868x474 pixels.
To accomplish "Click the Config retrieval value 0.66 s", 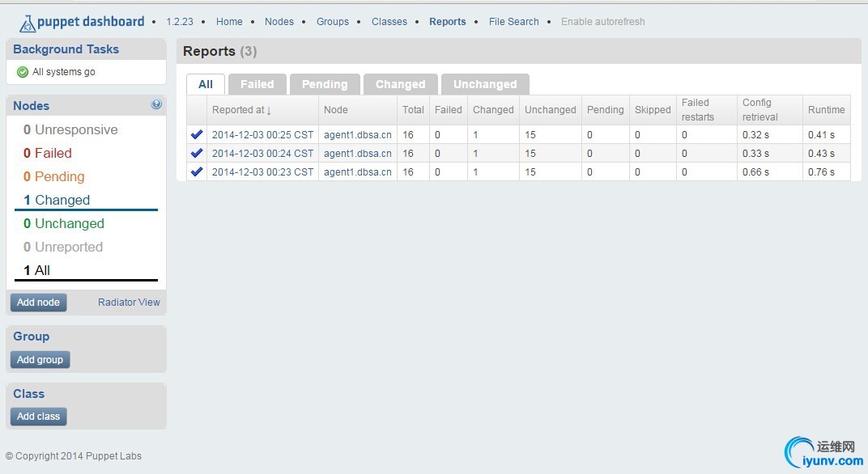I will pyautogui.click(x=755, y=172).
